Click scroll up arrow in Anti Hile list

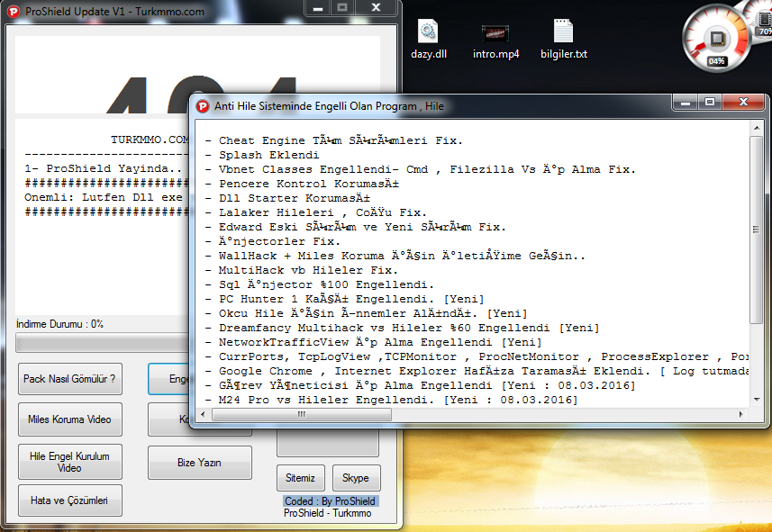(757, 128)
